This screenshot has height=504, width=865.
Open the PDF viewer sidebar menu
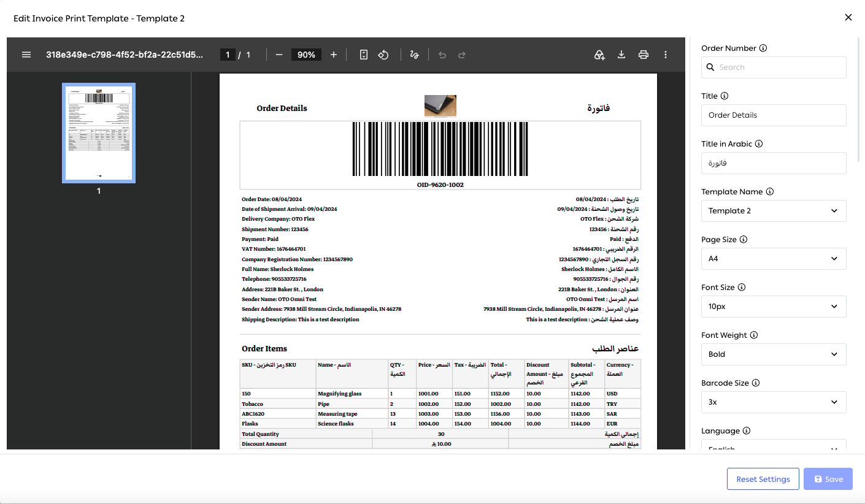pos(26,55)
